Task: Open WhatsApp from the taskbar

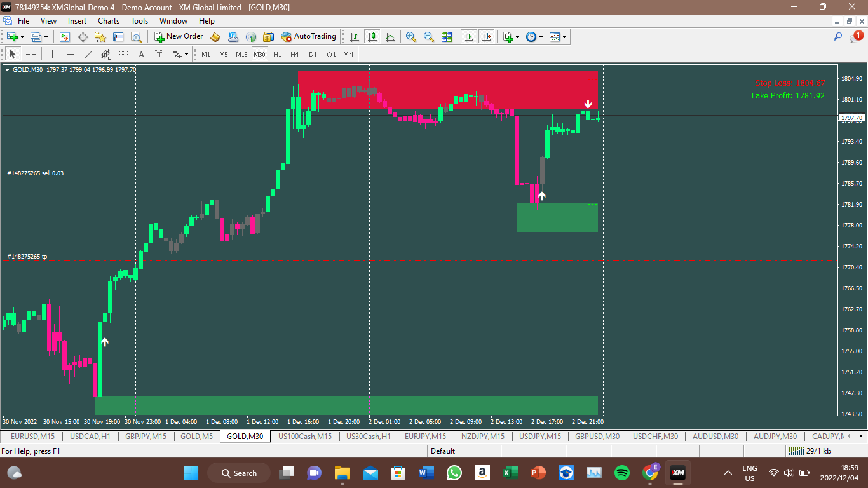Action: pos(454,473)
